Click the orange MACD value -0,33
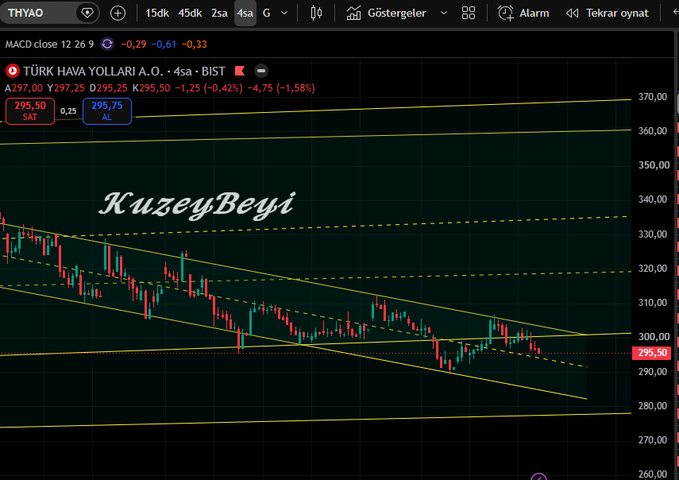Viewport: 679px width, 480px height. coord(194,44)
